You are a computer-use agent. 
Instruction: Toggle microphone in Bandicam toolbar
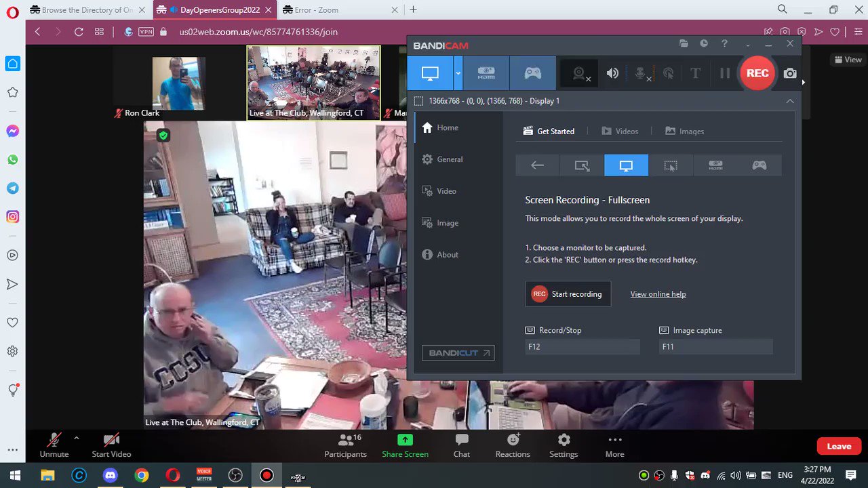click(x=641, y=73)
